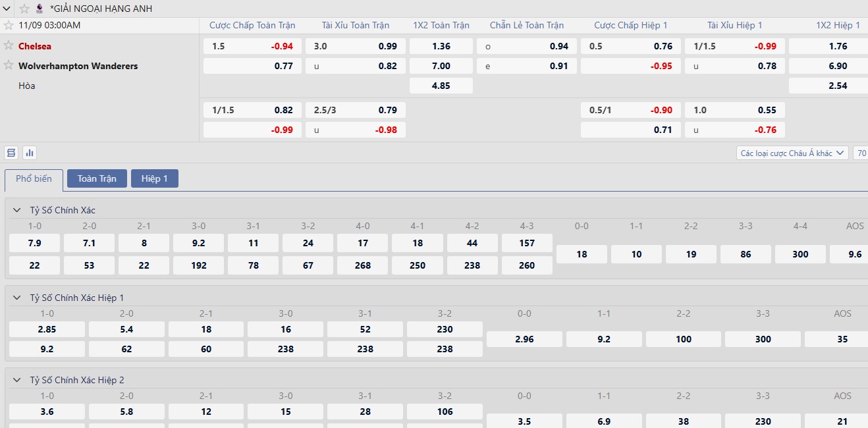Screen dimensions: 868x428
Task: Pick Chelsea 1X2 full-match odds 1.36
Action: click(441, 46)
